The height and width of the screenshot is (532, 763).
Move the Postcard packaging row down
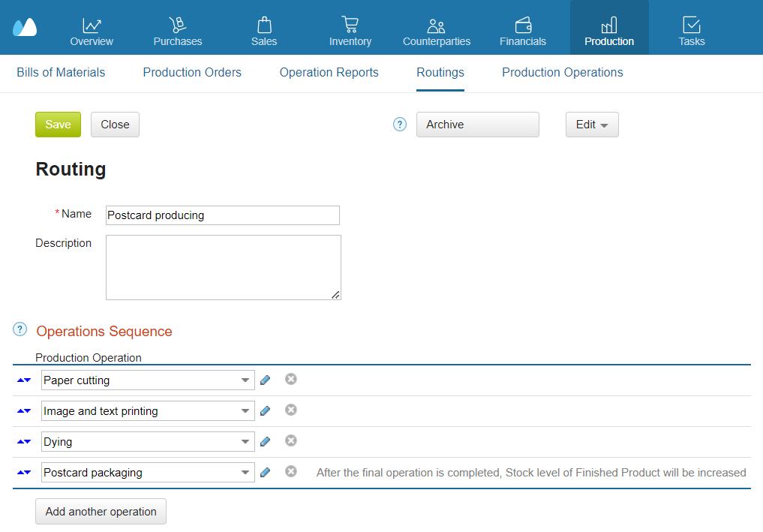[28, 472]
